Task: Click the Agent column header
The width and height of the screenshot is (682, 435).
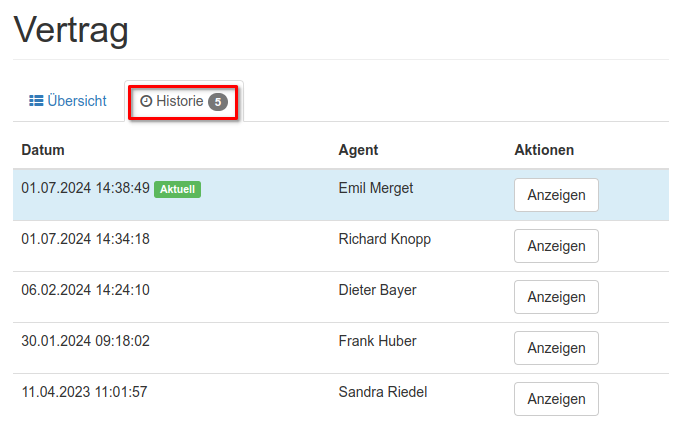Action: click(358, 150)
